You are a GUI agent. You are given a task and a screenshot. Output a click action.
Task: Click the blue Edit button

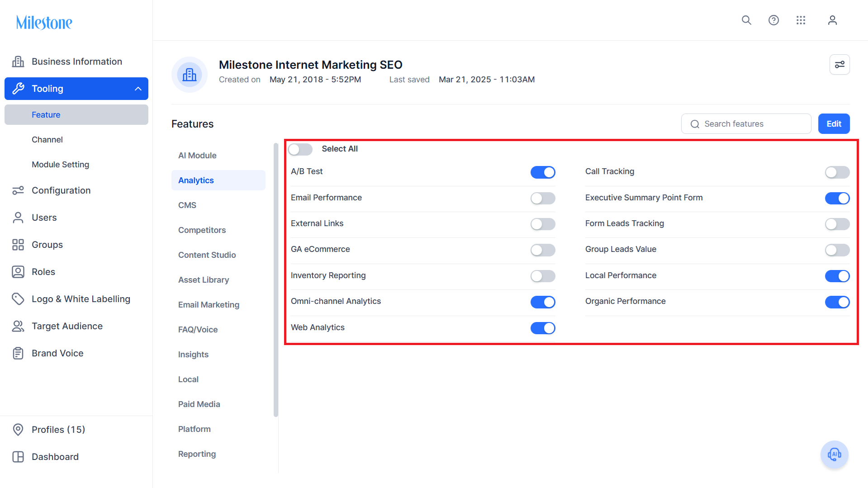[x=834, y=124]
